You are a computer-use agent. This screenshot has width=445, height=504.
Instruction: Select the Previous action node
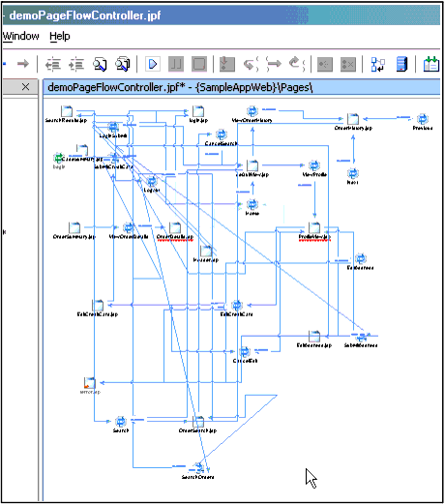pyautogui.click(x=423, y=119)
